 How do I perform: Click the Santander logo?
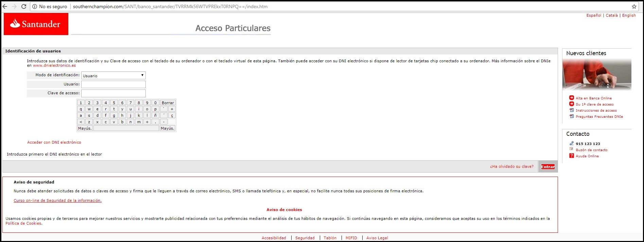pyautogui.click(x=36, y=24)
